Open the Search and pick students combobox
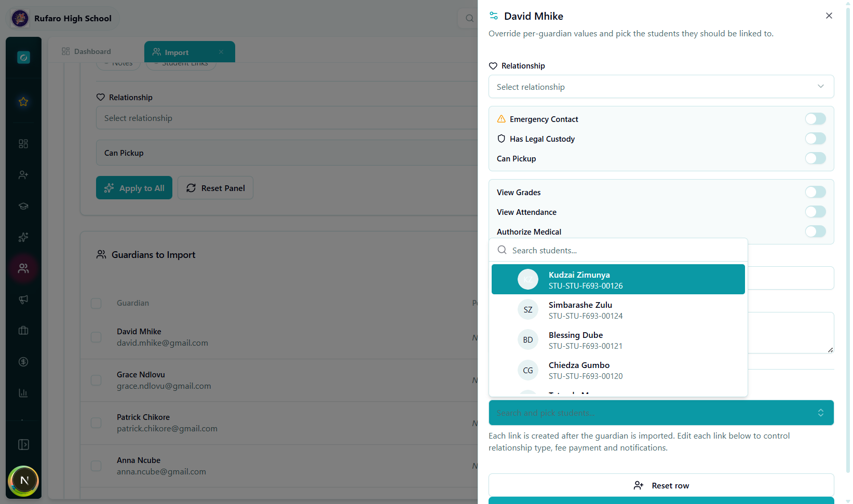This screenshot has height=504, width=853. [661, 413]
